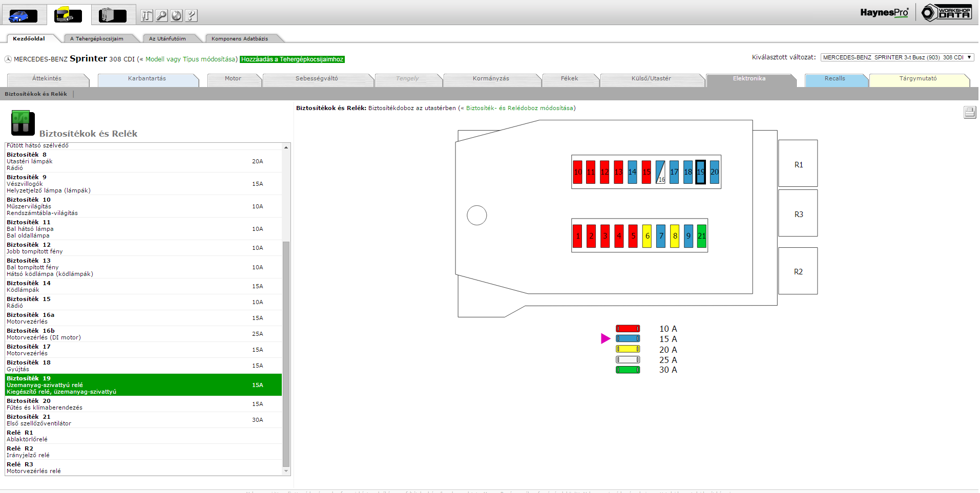
Task: Open the gray binders catalog icon
Action: (x=113, y=15)
